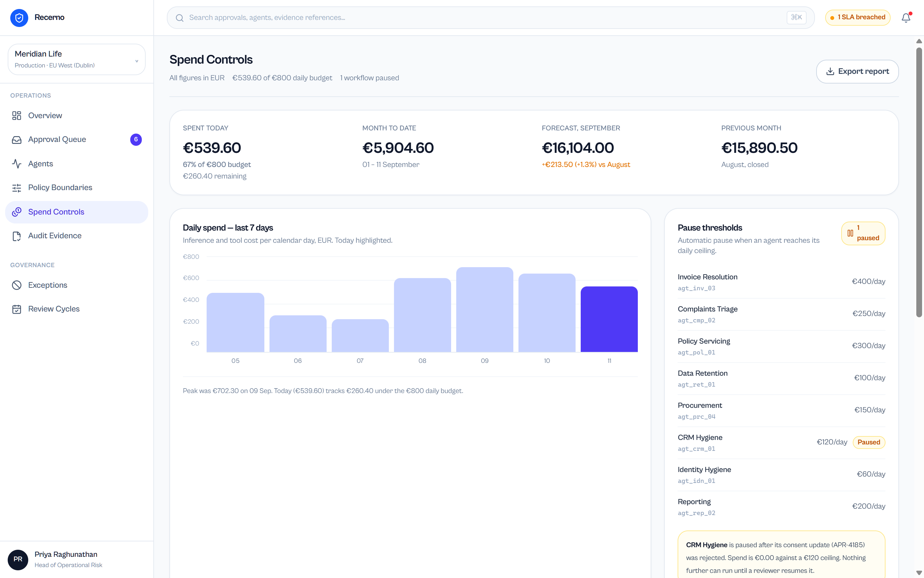This screenshot has width=924, height=578.
Task: Click the €100/day Data Retention value
Action: 869,378
